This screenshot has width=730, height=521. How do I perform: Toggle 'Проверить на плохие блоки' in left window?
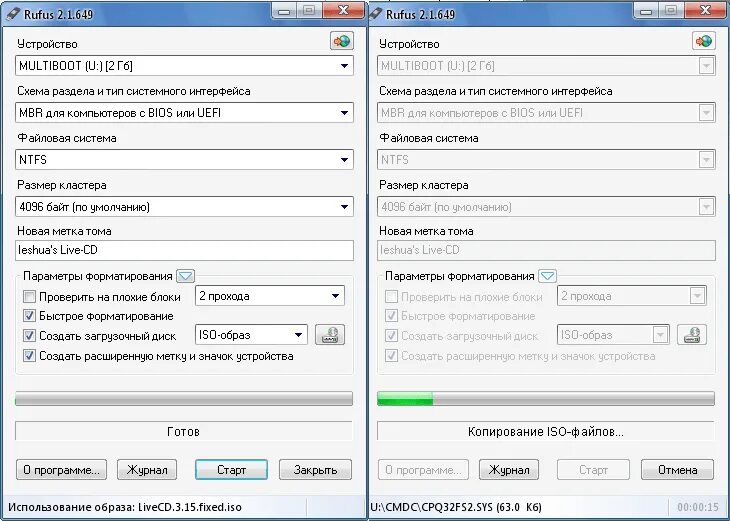click(29, 297)
